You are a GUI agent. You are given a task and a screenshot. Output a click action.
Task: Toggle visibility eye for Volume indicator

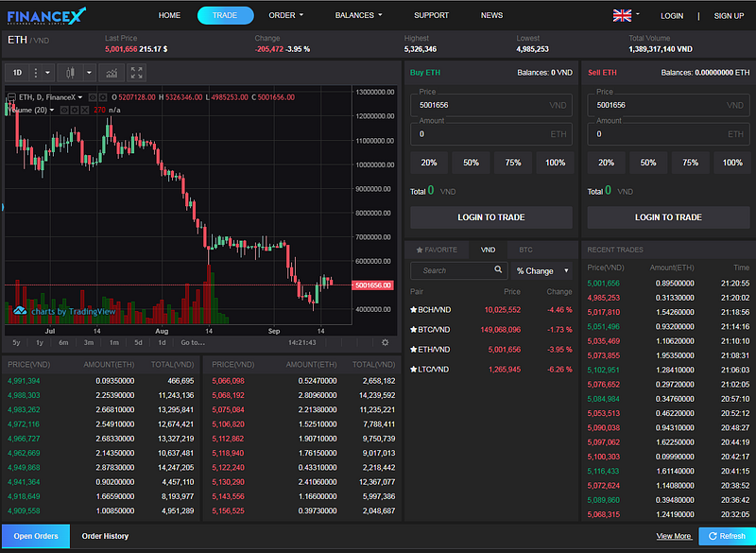(x=64, y=110)
